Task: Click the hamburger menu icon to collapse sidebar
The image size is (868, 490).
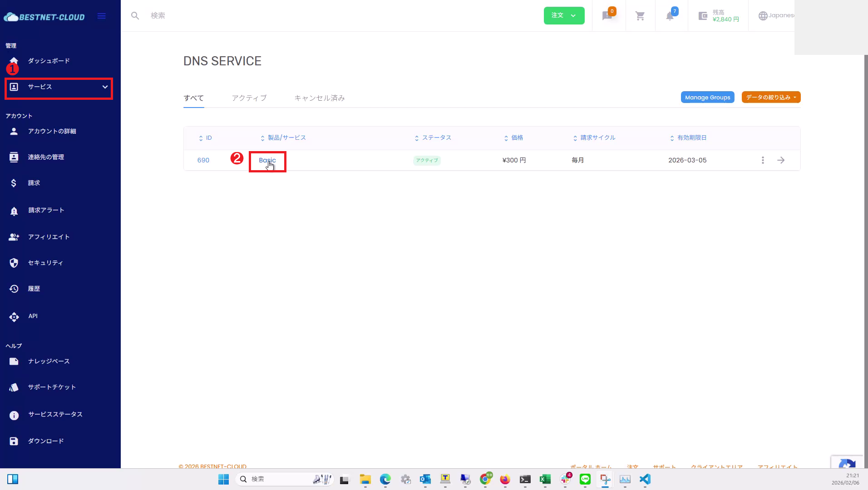Action: pyautogui.click(x=102, y=16)
